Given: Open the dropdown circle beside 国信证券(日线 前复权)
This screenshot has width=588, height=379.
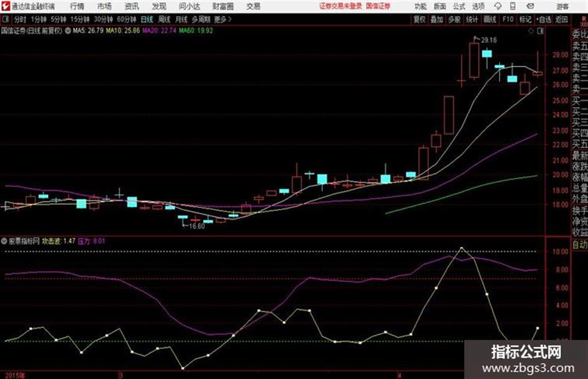Looking at the screenshot, I should pyautogui.click(x=68, y=30).
